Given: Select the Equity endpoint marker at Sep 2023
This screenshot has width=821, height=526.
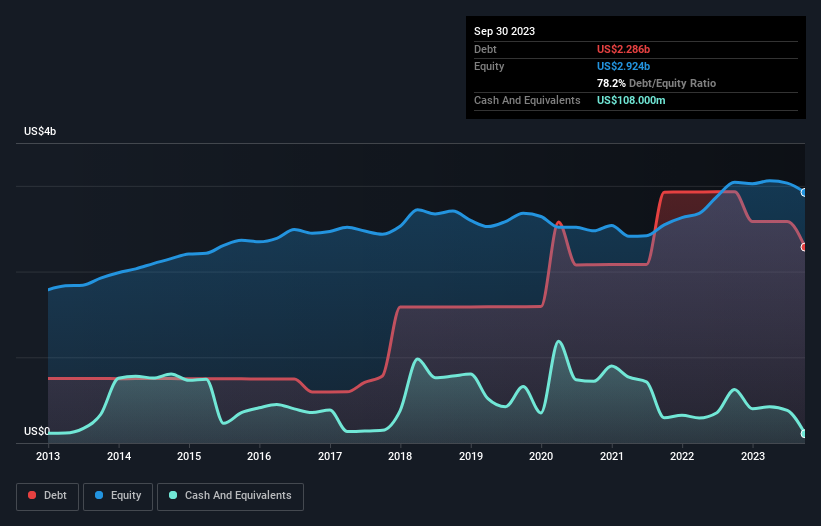Looking at the screenshot, I should (x=804, y=193).
